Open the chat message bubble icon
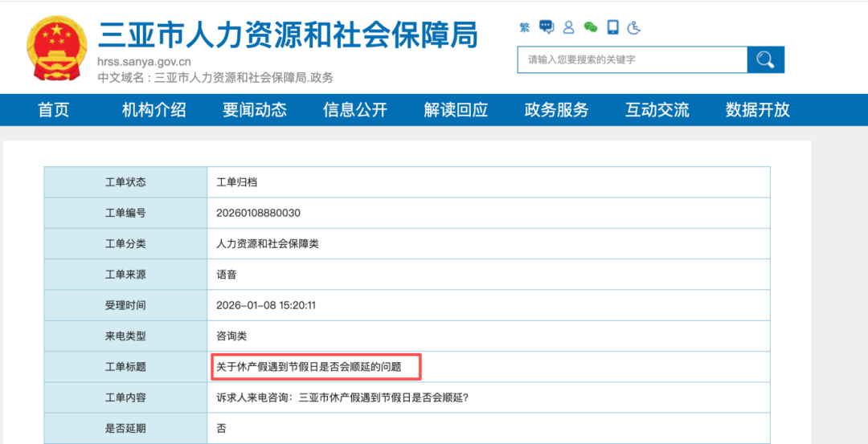Image resolution: width=868 pixels, height=444 pixels. 547,27
